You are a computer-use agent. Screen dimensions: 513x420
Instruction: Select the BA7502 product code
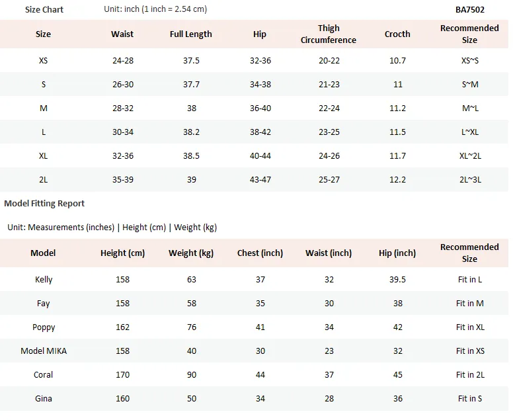coord(469,9)
